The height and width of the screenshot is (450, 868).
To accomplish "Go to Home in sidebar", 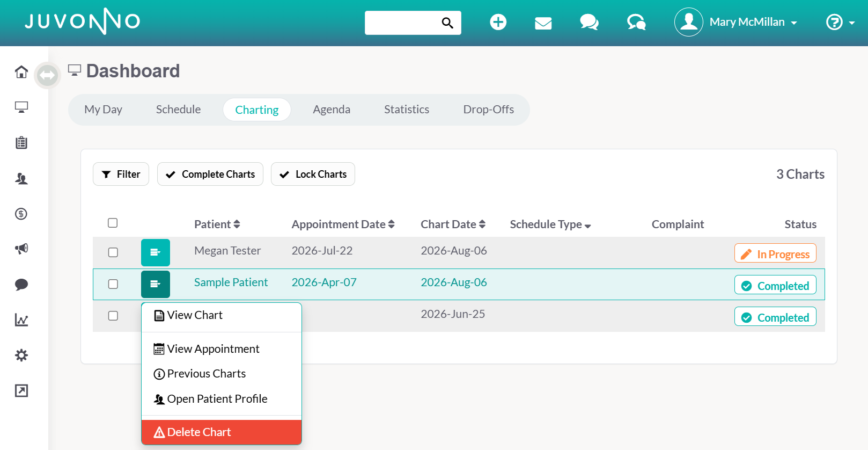I will pyautogui.click(x=21, y=72).
